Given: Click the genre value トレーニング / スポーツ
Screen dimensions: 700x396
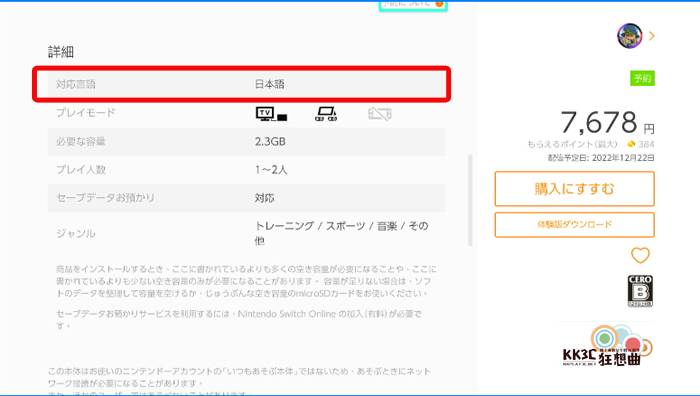Looking at the screenshot, I should point(342,233).
